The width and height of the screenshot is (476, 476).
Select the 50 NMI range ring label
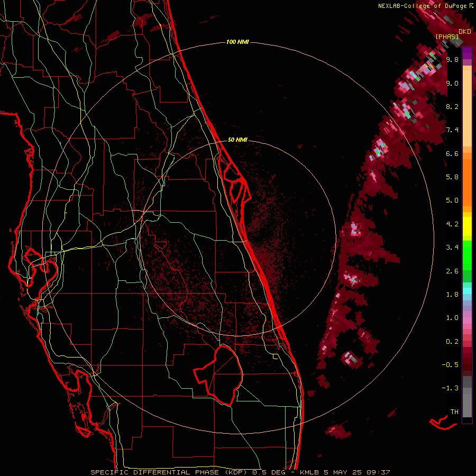pyautogui.click(x=237, y=140)
